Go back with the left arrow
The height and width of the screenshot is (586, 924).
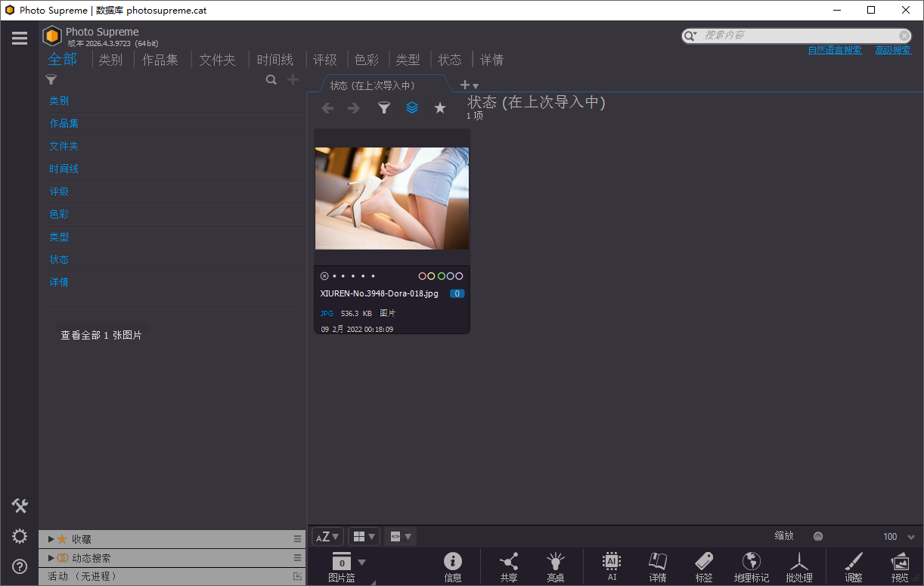(x=327, y=108)
